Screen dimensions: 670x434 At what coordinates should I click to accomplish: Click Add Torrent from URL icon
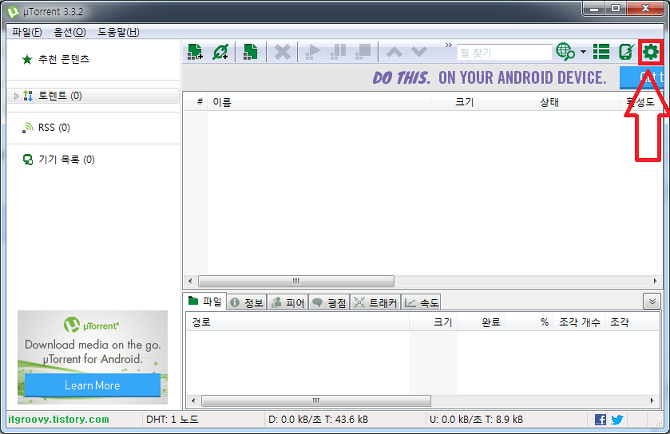point(220,52)
